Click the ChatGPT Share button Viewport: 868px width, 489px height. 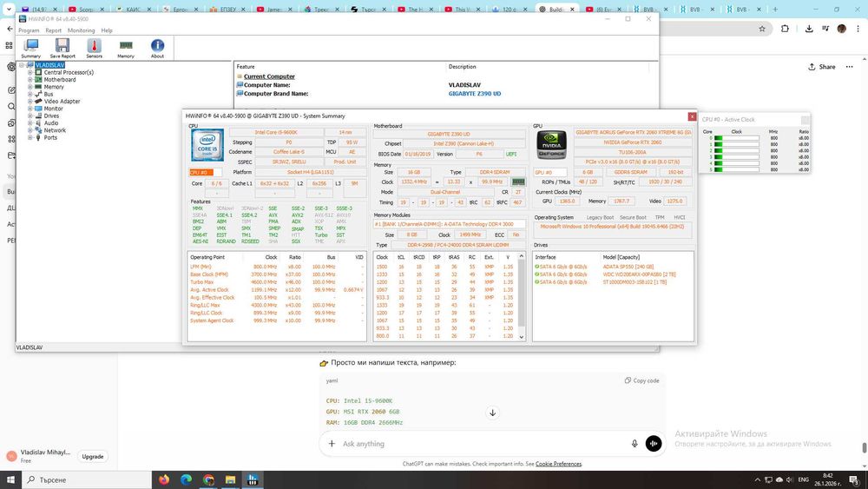[821, 67]
